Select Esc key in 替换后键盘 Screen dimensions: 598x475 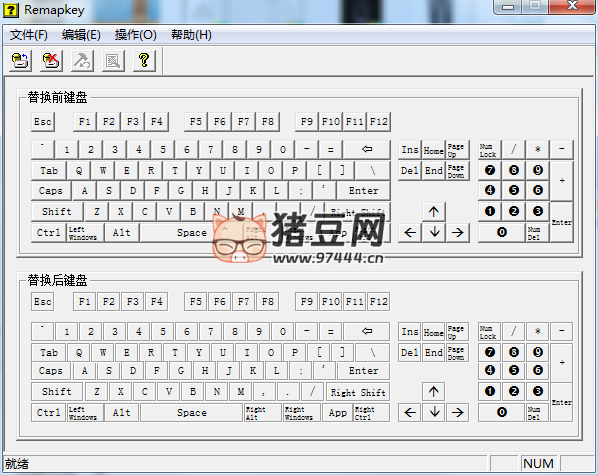pyautogui.click(x=43, y=302)
